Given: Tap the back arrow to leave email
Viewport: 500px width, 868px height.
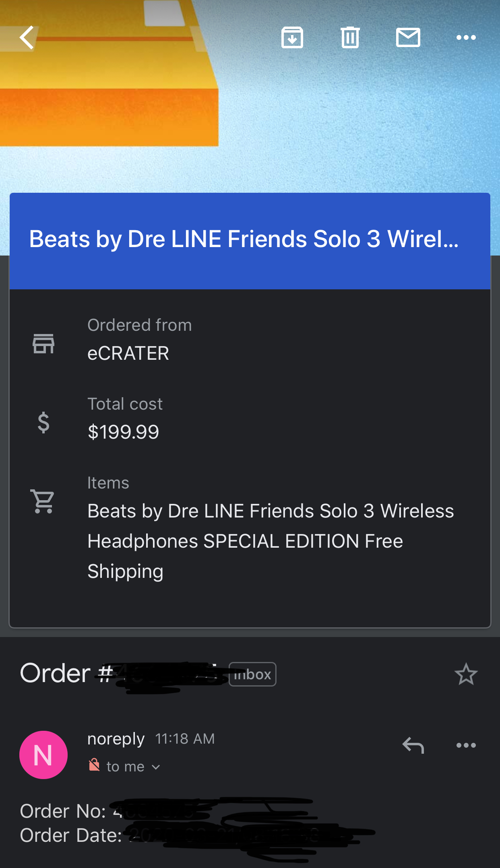Looking at the screenshot, I should [x=27, y=37].
